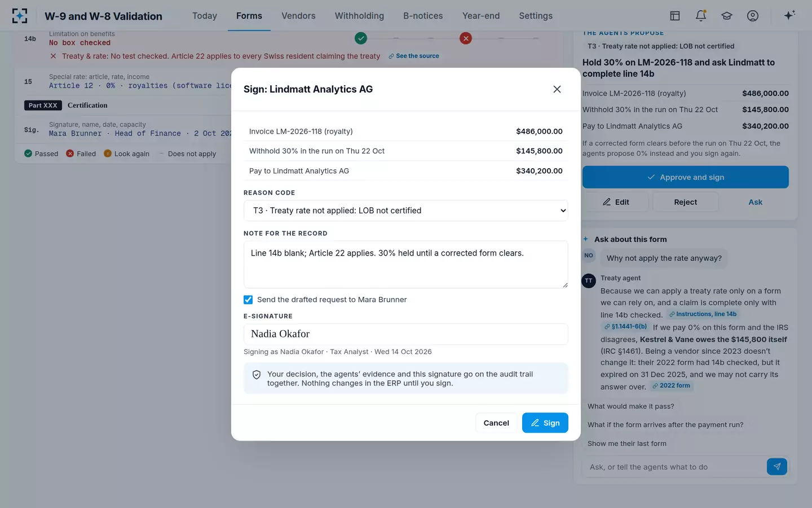The width and height of the screenshot is (812, 508).
Task: Select the Forms tab
Action: pos(249,16)
